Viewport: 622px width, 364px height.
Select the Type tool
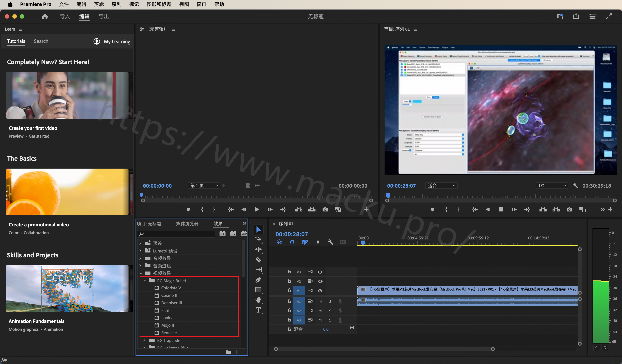point(258,310)
